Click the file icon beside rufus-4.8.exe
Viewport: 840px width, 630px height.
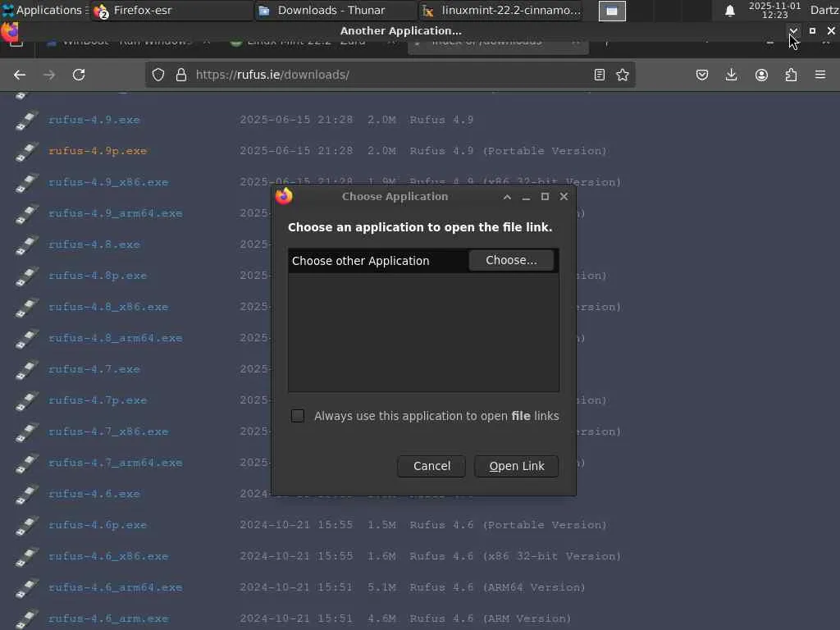click(26, 244)
